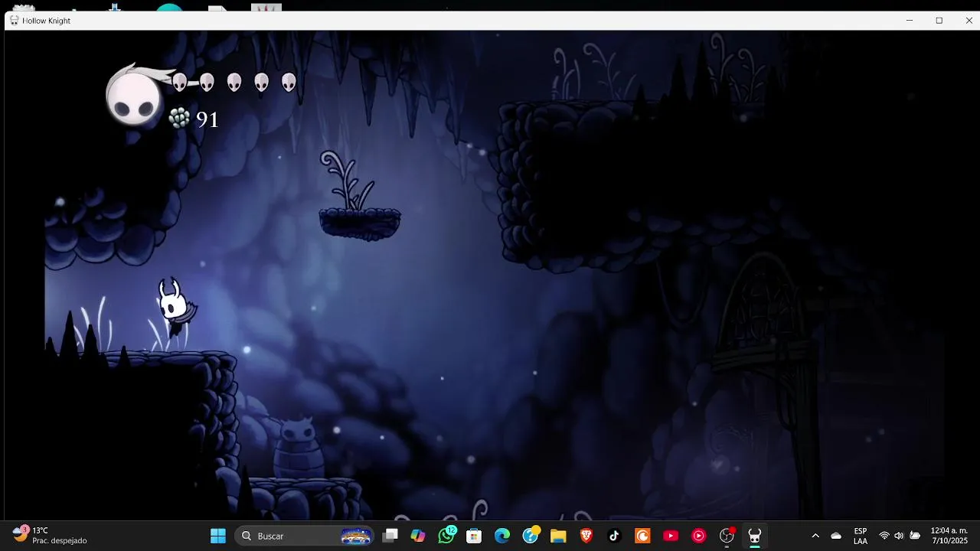The height and width of the screenshot is (551, 980).
Task: Show hidden system tray icons
Action: 815,536
